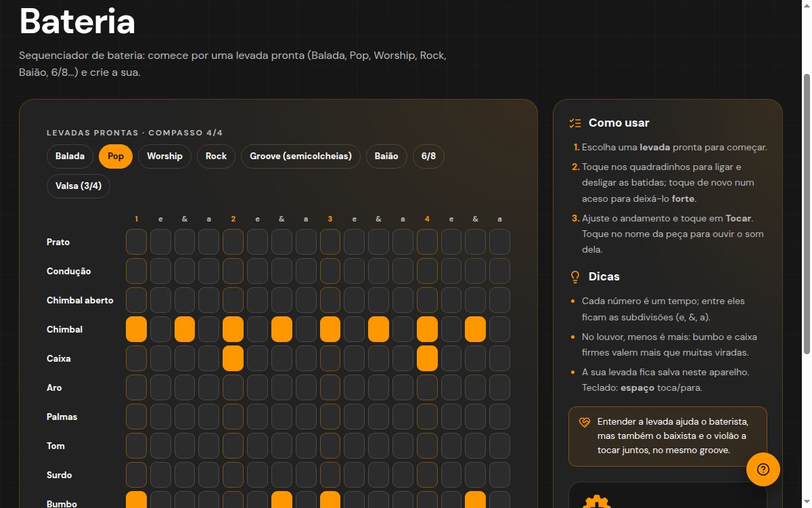Toggle Aro step on beat 2
Screen dimensions: 812x508
pyautogui.click(x=233, y=387)
